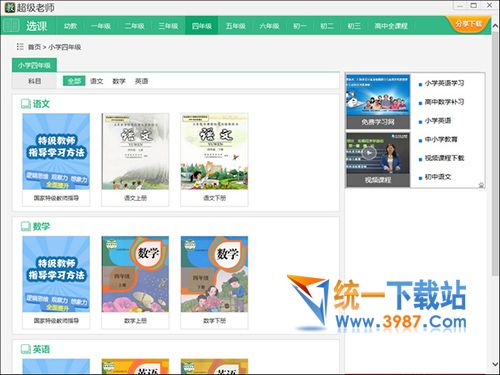Open 国家特级教师指导 card under 数学
The image size is (500, 375).
56,282
